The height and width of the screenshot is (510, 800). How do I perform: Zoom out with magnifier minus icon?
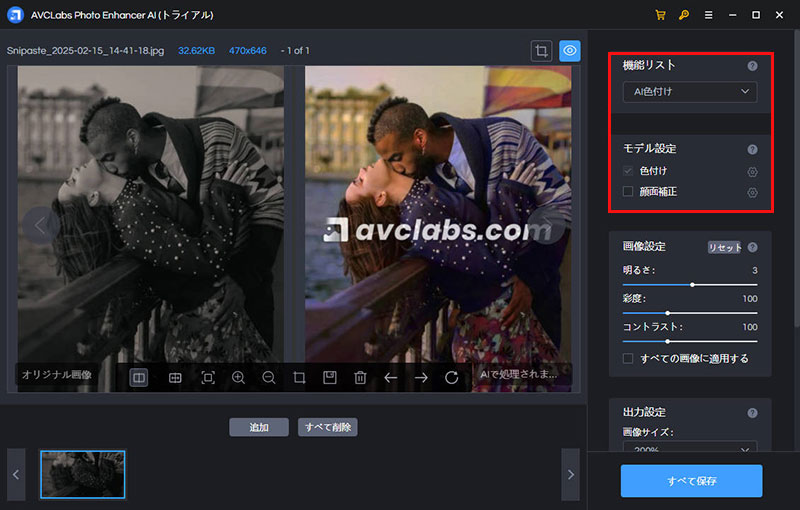pyautogui.click(x=269, y=378)
